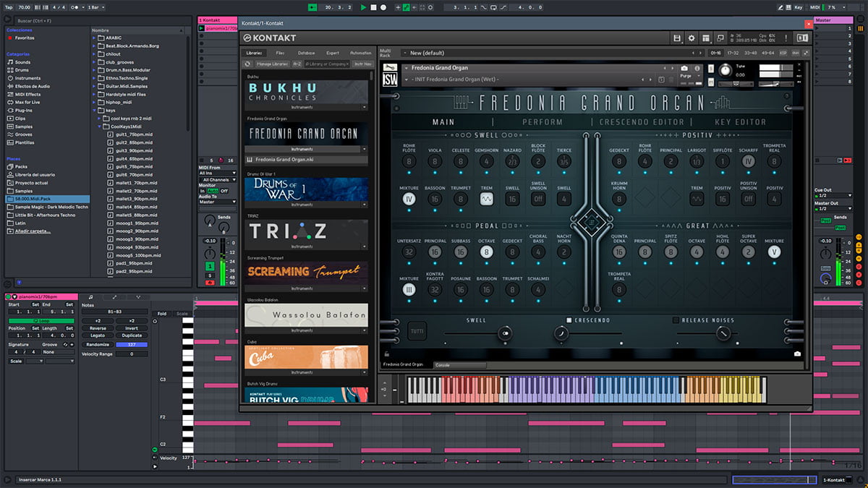Toggle the Swell Viola 8 stop
The image size is (868, 488).
click(435, 161)
